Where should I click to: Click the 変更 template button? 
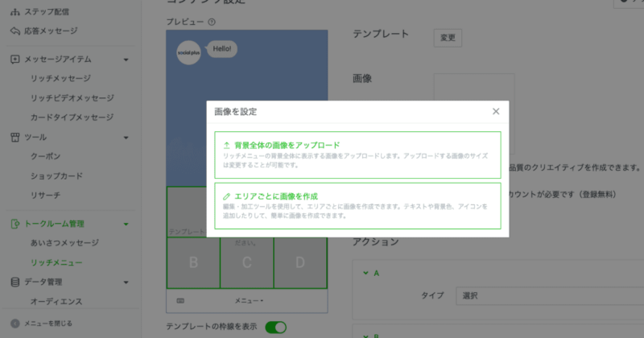[x=448, y=38]
